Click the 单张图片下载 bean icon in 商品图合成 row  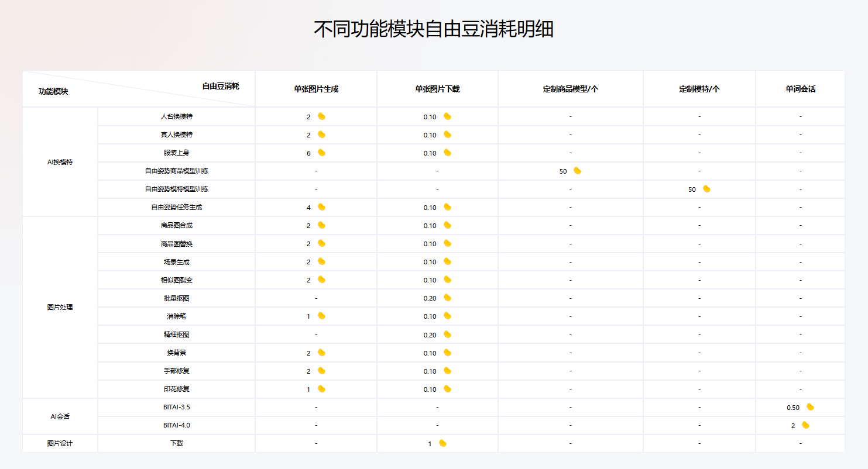click(x=447, y=225)
